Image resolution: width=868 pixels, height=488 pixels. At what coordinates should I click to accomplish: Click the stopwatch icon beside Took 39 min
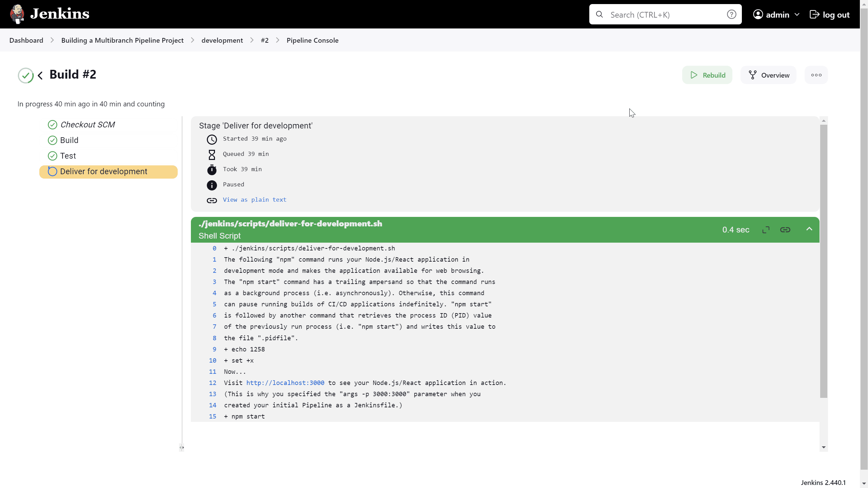point(212,170)
